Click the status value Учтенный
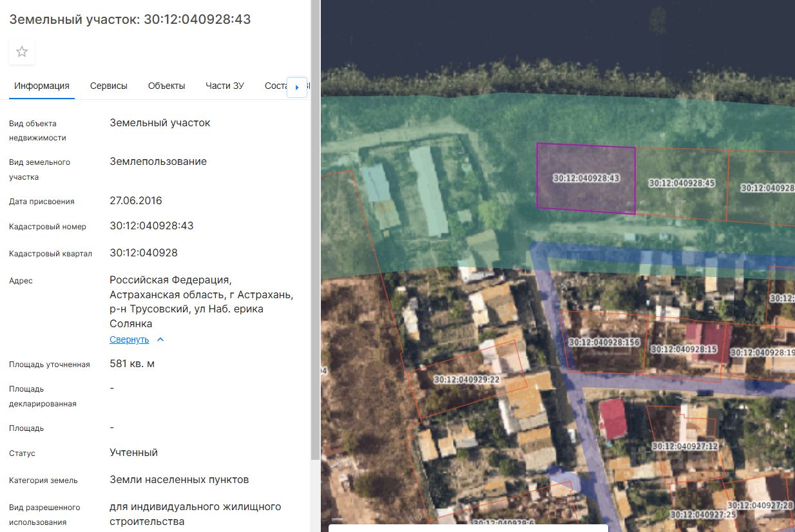795x532 pixels. point(133,453)
